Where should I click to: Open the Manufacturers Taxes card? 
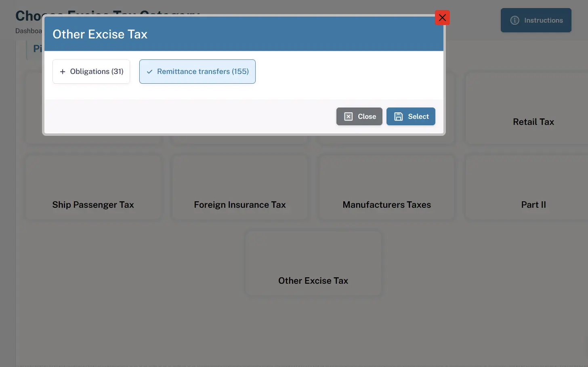coord(386,205)
